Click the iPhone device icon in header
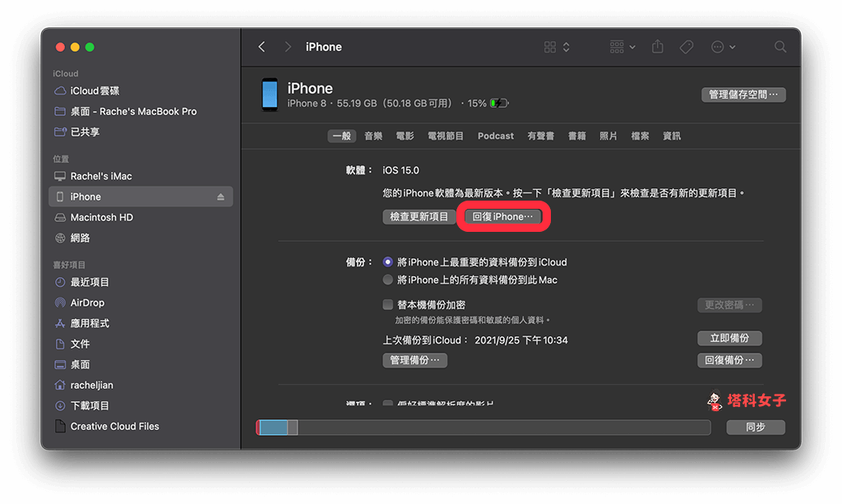This screenshot has width=842, height=504. tap(270, 95)
